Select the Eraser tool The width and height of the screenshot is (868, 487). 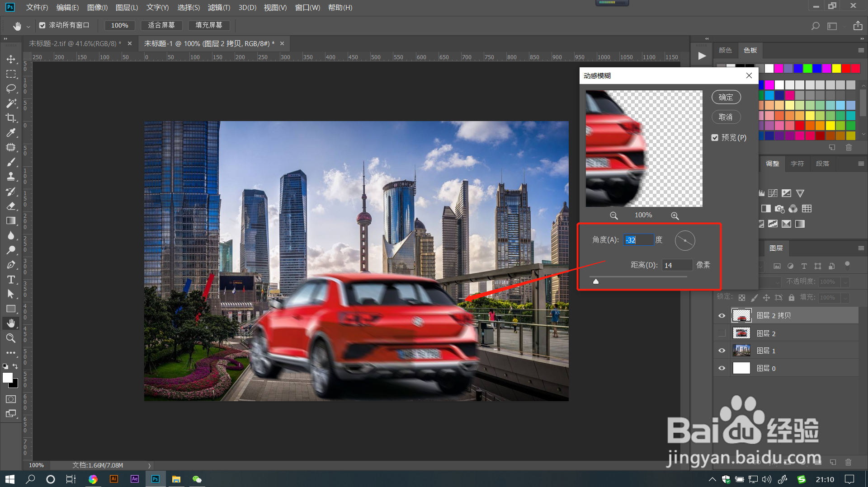[11, 206]
